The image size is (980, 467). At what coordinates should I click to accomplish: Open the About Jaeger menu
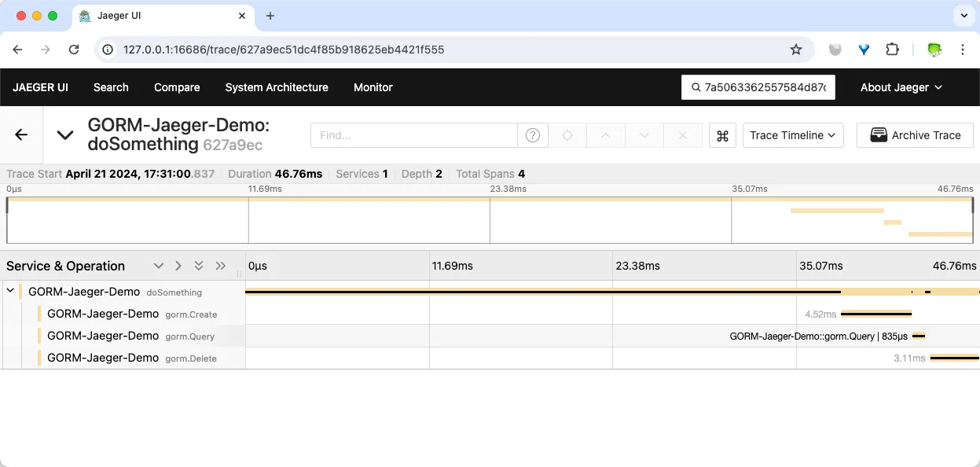point(901,87)
